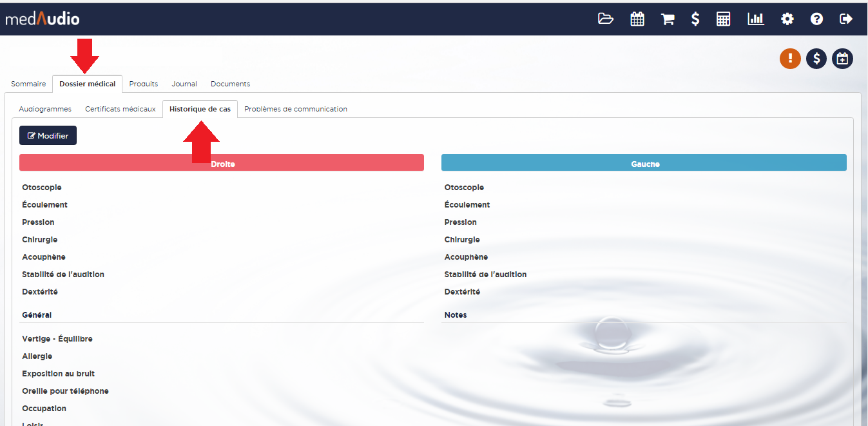Select the Produits tab
The image size is (868, 426).
coord(144,84)
